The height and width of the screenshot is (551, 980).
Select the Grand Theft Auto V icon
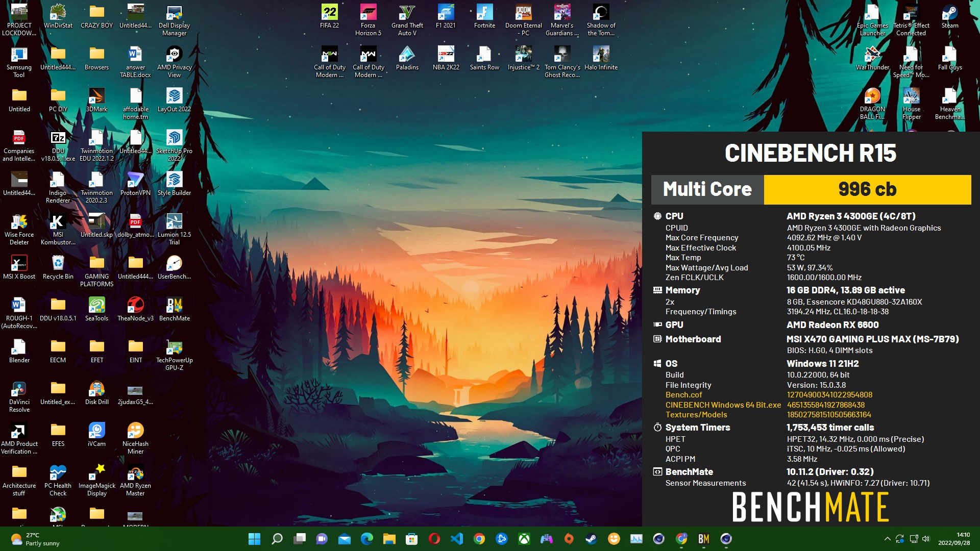[x=407, y=20]
